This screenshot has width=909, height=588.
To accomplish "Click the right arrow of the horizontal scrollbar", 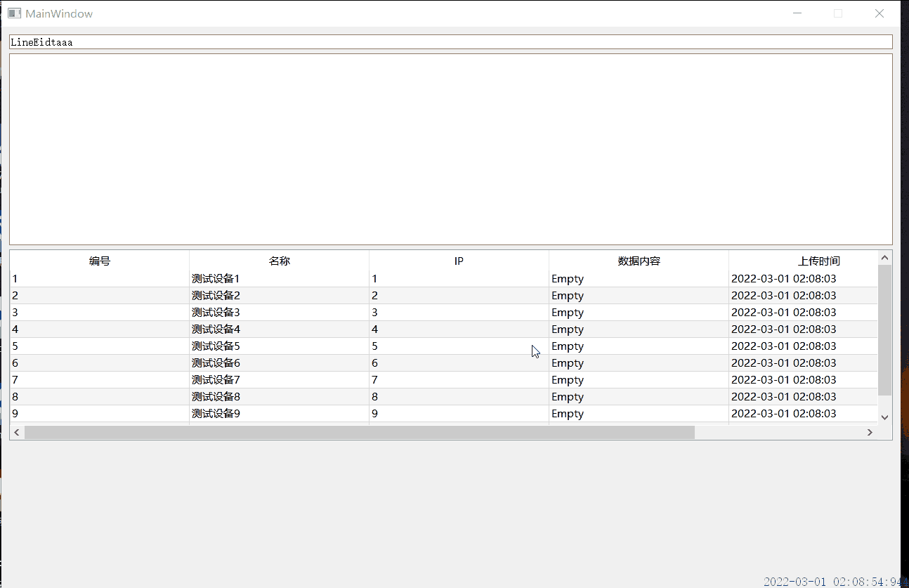I will 870,432.
